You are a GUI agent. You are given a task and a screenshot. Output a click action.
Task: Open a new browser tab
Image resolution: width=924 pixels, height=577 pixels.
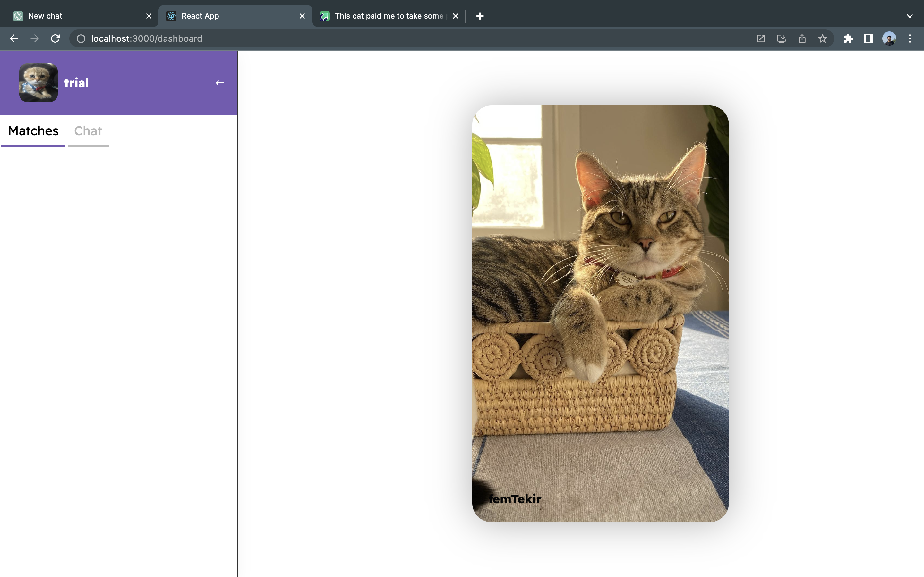[x=480, y=16]
